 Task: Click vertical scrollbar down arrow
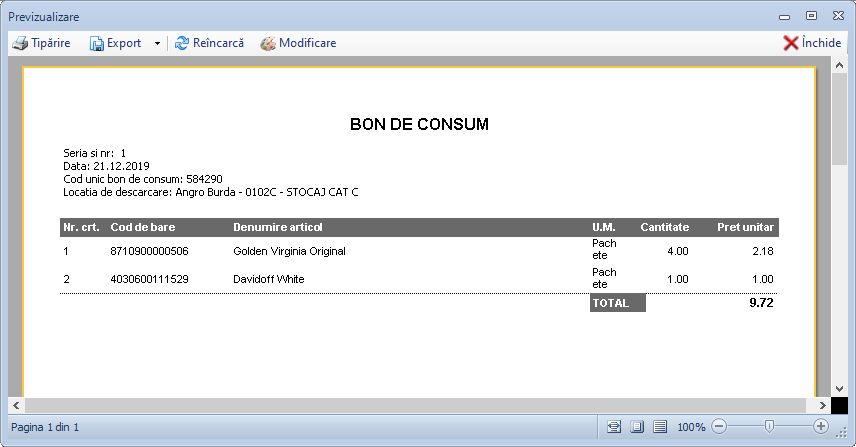point(840,388)
